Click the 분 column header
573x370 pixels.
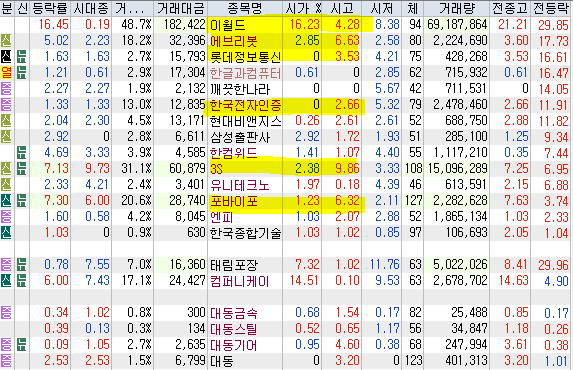point(7,8)
